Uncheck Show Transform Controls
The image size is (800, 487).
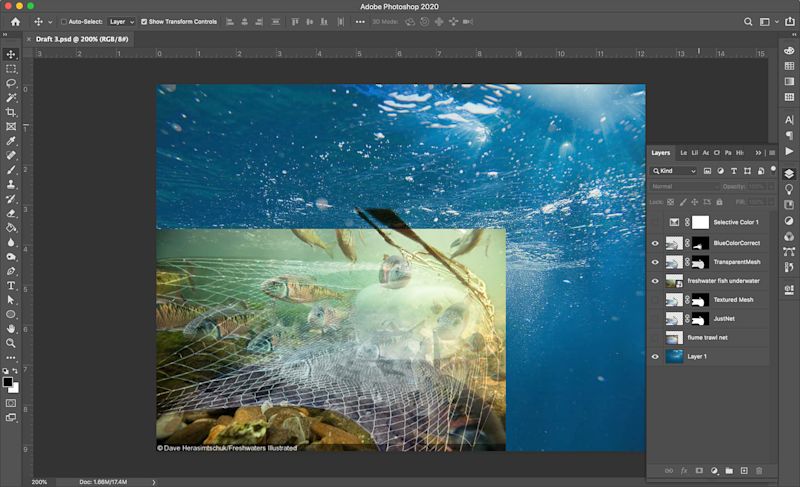click(x=145, y=21)
